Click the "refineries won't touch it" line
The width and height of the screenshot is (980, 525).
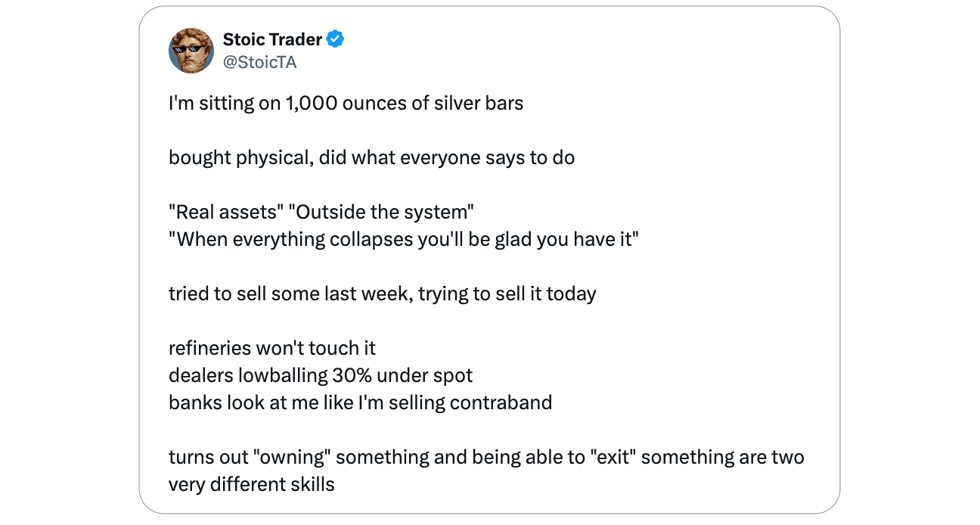[271, 348]
